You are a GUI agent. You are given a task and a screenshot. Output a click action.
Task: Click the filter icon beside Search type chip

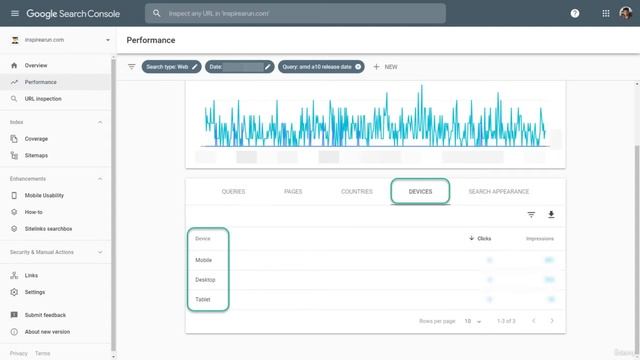tap(131, 67)
